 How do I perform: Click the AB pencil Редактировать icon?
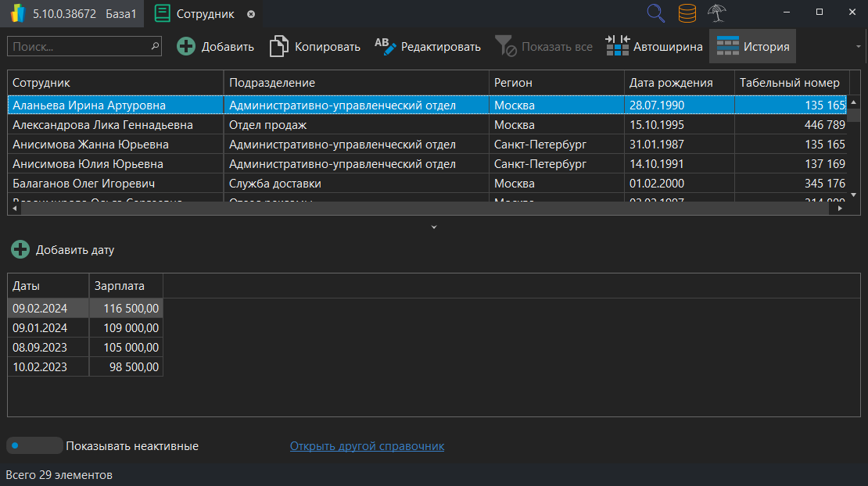coord(384,46)
